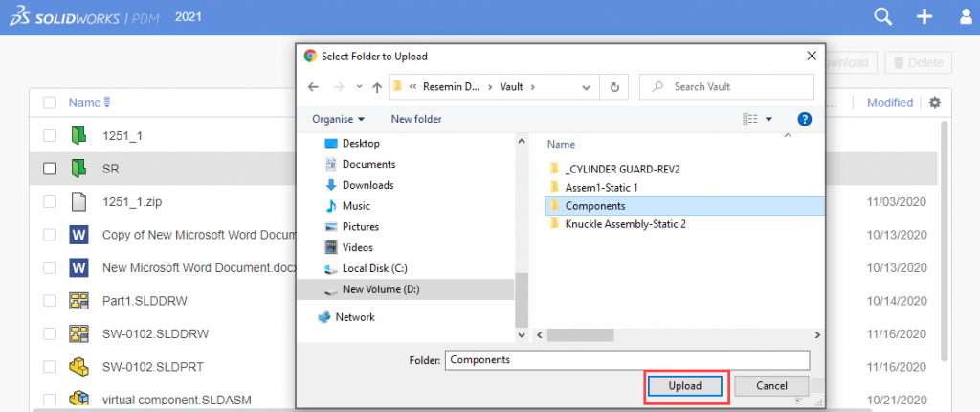The height and width of the screenshot is (412, 980).
Task: Refresh the folder view in dialog
Action: (613, 86)
